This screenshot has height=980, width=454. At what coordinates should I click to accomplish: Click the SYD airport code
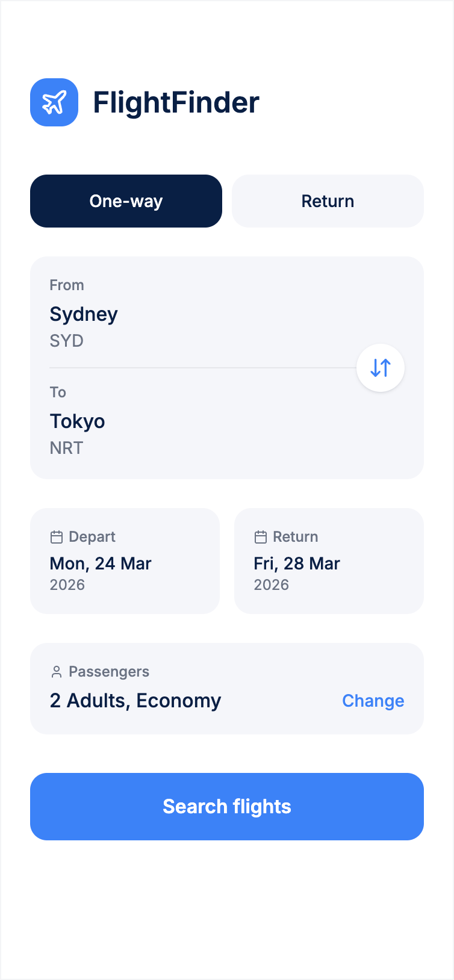tap(66, 341)
